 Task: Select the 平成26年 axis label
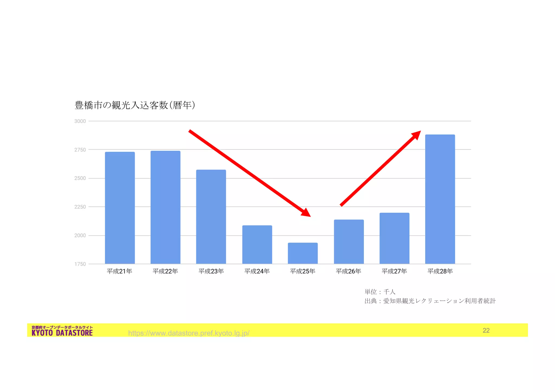(x=349, y=271)
